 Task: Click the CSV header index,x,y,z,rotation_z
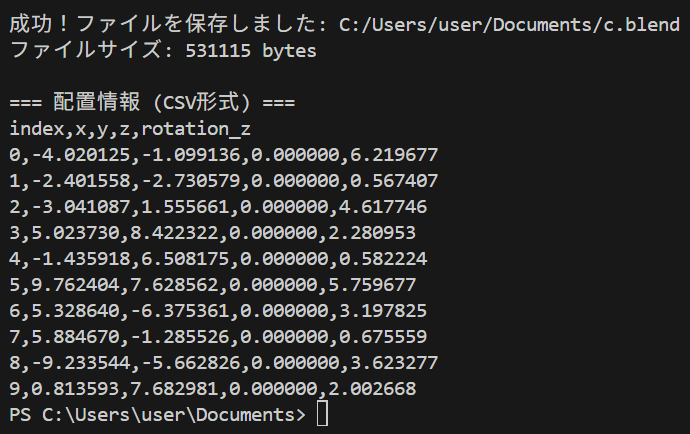130,129
